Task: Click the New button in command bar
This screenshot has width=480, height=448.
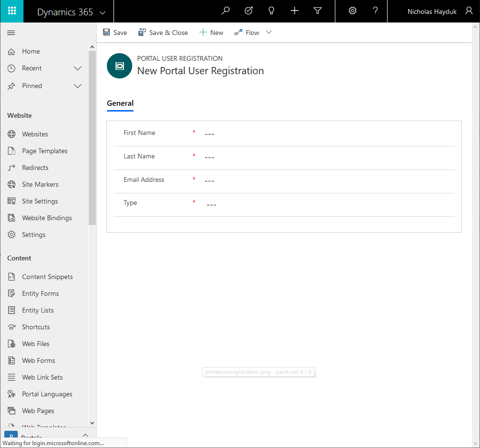Action: pos(211,33)
